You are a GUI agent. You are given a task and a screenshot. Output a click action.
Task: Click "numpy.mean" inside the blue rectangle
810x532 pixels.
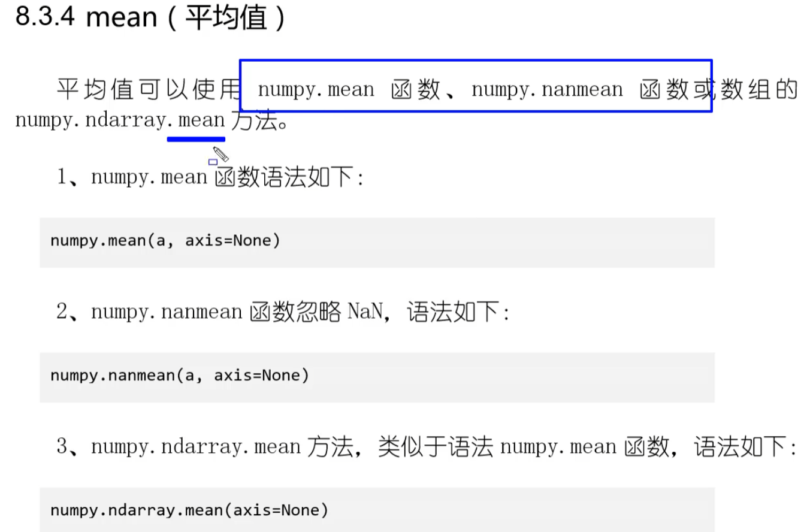(316, 90)
